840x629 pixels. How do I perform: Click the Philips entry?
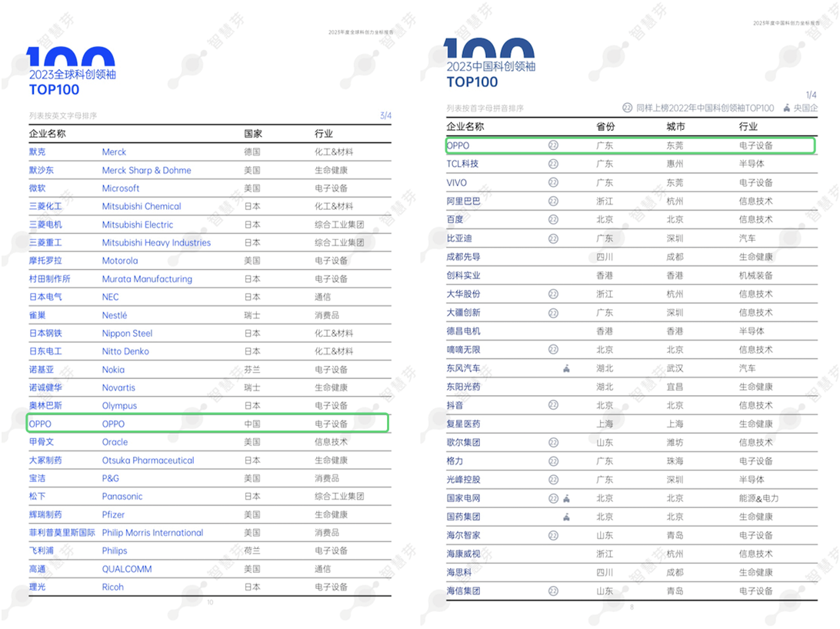[115, 551]
